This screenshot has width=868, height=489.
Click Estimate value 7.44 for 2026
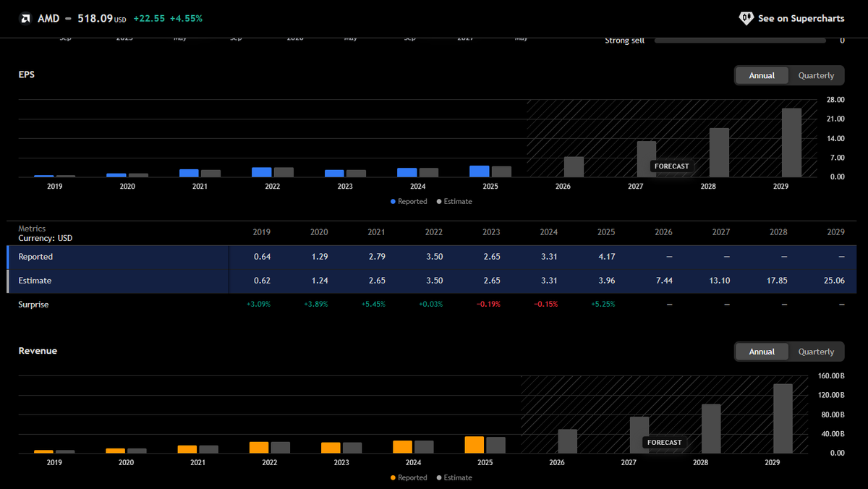[663, 281]
